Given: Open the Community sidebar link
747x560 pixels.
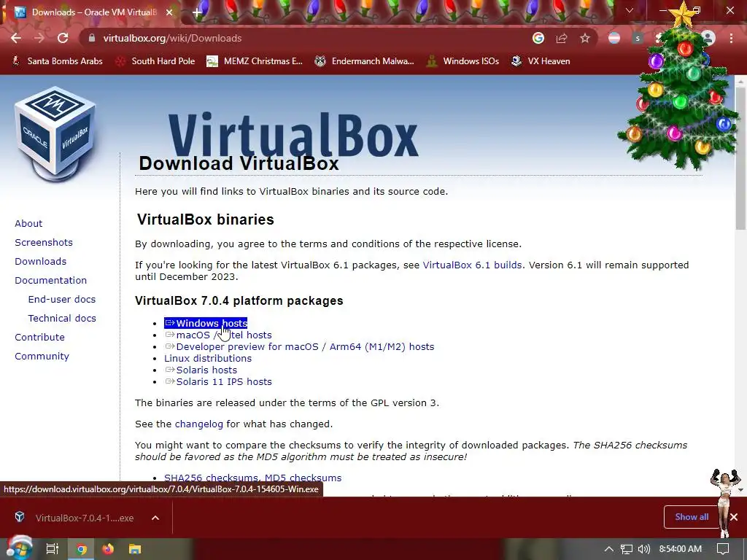Looking at the screenshot, I should [x=42, y=356].
